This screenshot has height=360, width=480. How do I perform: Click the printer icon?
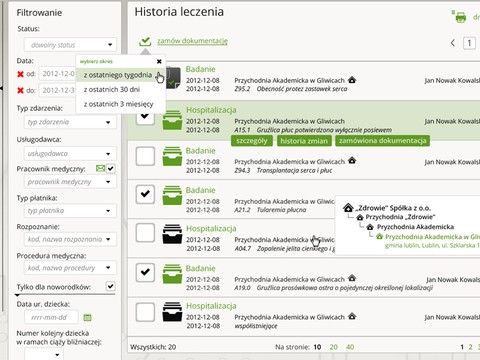pyautogui.click(x=460, y=16)
